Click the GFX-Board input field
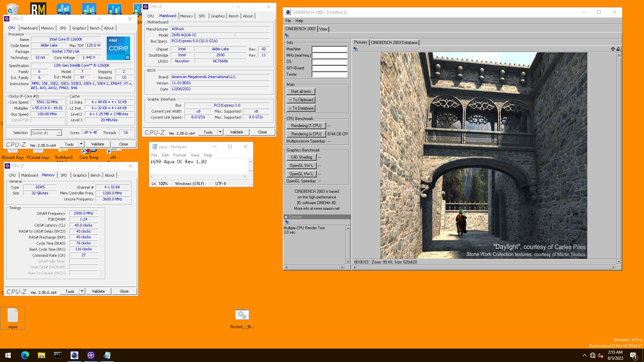The height and width of the screenshot is (362, 644). [329, 68]
